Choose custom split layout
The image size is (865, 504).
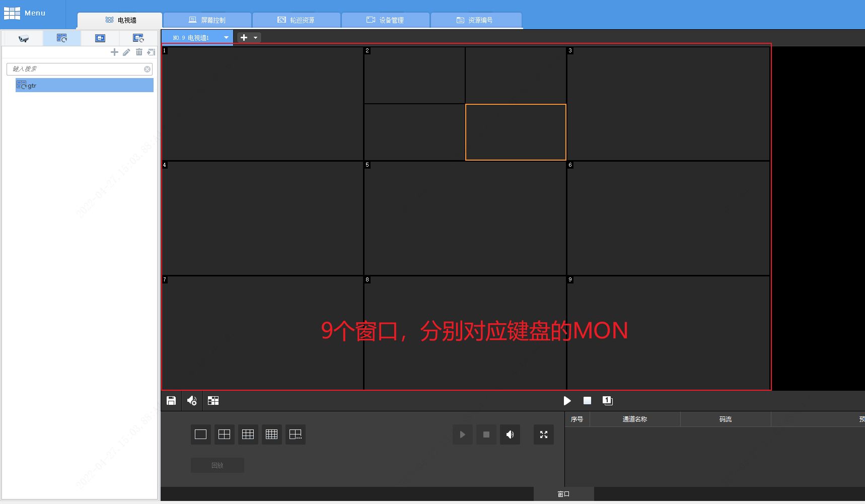tap(296, 435)
